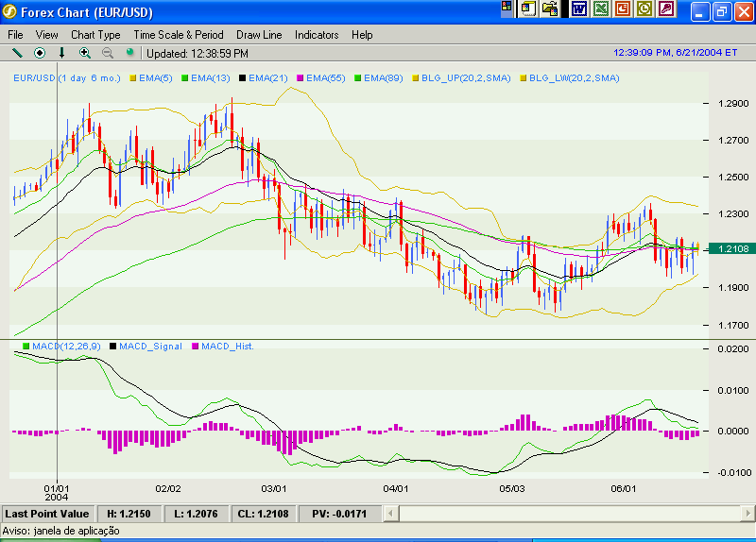This screenshot has height=542, width=756.
Task: Zoom in with the magnifier plus icon
Action: pos(85,53)
